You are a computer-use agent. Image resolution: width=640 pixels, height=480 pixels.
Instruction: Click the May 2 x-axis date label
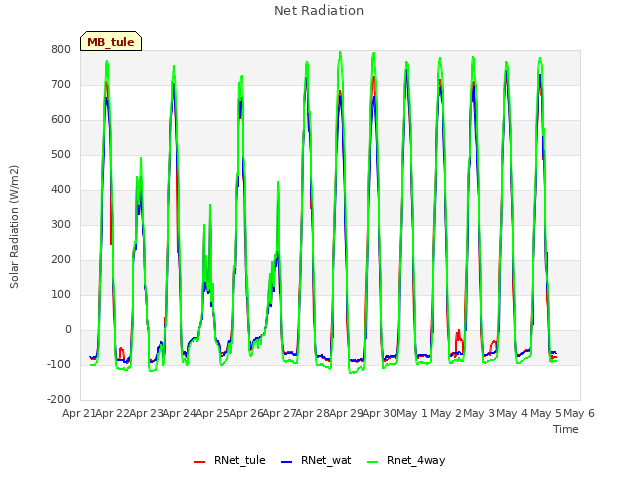446,413
